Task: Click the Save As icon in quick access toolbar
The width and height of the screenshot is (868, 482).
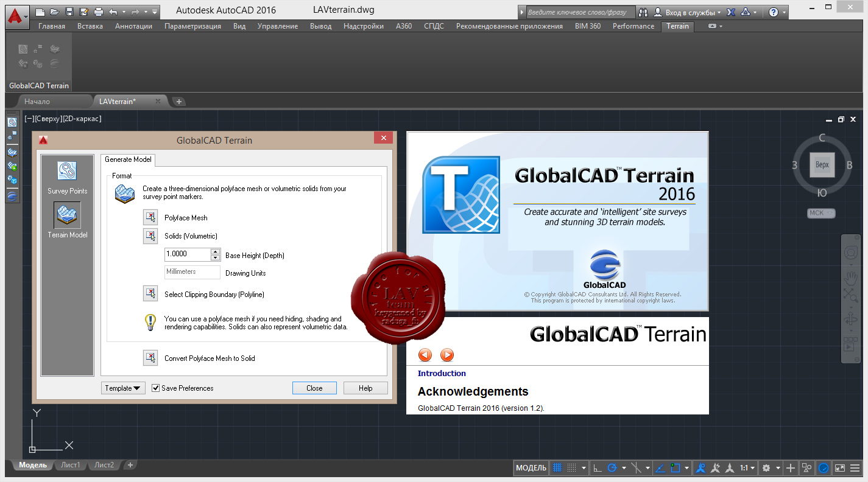Action: (83, 12)
